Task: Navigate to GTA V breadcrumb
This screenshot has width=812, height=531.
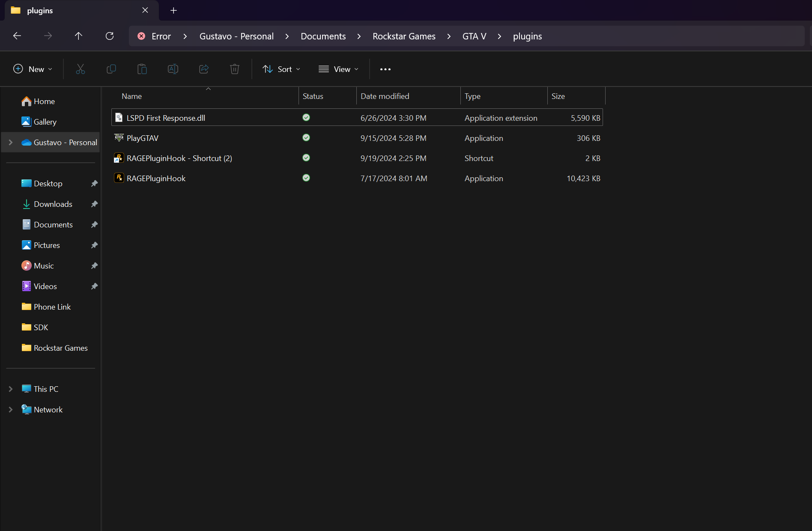Action: point(474,36)
